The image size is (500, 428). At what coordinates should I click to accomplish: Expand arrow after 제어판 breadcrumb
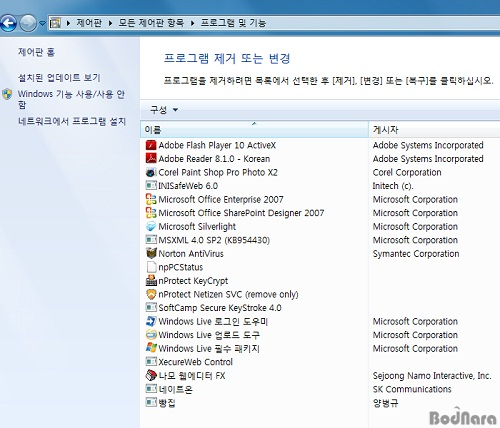point(110,23)
